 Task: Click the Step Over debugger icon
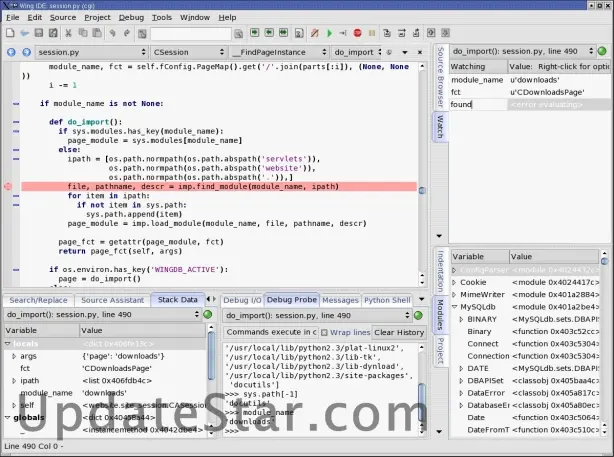coord(401,33)
